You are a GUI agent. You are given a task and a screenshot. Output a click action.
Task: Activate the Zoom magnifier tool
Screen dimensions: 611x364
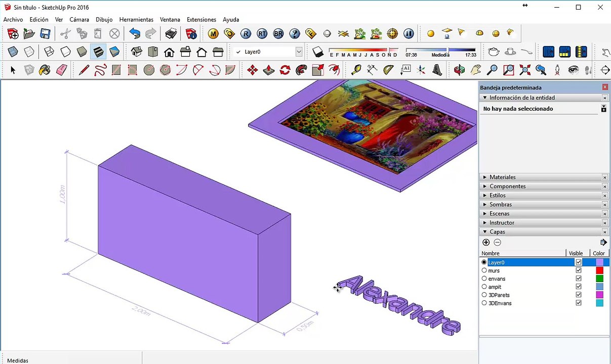[492, 70]
